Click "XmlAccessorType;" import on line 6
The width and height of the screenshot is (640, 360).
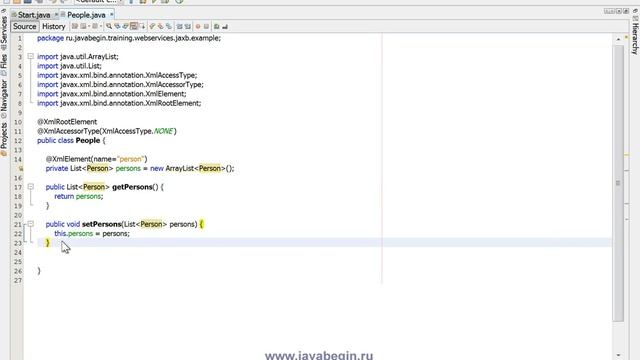(174, 84)
